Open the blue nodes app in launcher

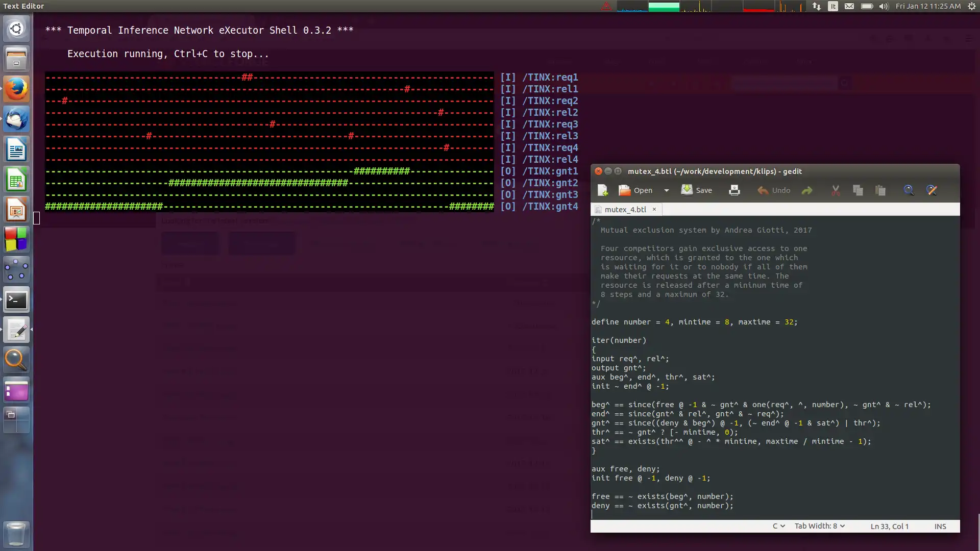pos(16,270)
